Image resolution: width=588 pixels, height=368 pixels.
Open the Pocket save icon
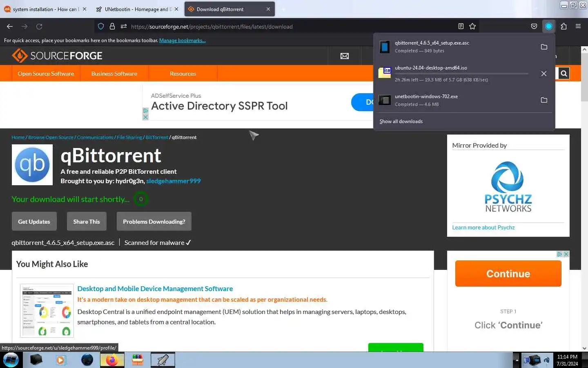[x=534, y=26]
